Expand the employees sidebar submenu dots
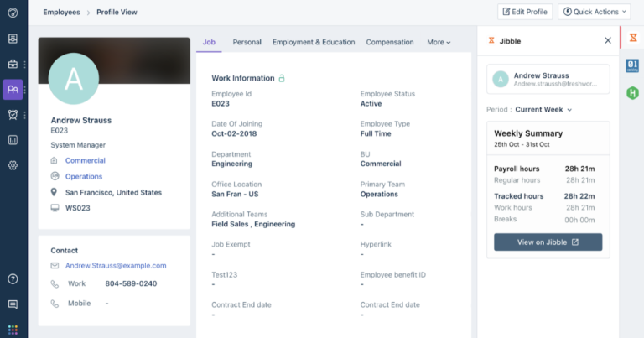Viewport: 644px width, 338px height. (x=25, y=90)
